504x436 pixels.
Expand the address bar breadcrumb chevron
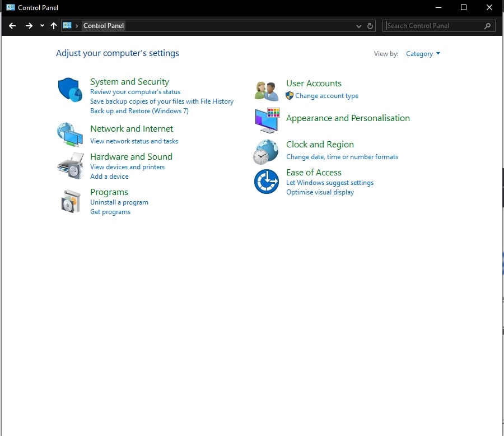point(77,26)
